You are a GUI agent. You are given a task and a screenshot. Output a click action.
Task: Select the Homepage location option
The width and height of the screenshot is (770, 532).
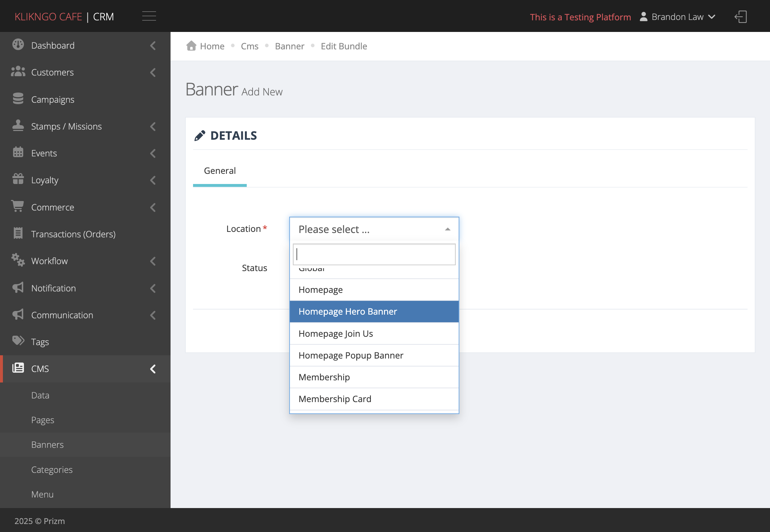(x=374, y=290)
